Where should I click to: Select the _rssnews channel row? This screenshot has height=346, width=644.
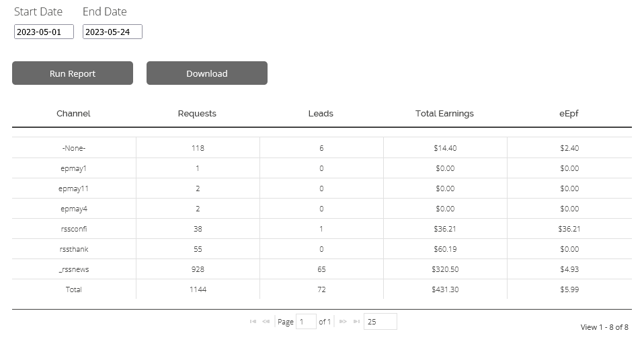(322, 269)
